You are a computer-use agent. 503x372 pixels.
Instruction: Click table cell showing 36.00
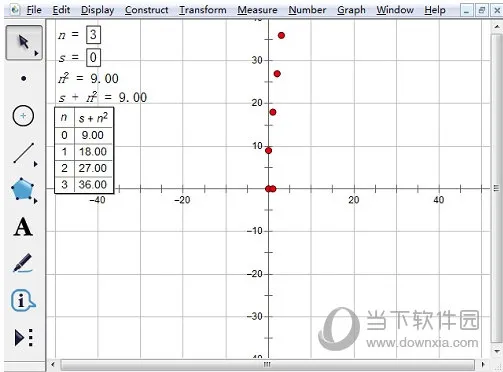pyautogui.click(x=94, y=184)
